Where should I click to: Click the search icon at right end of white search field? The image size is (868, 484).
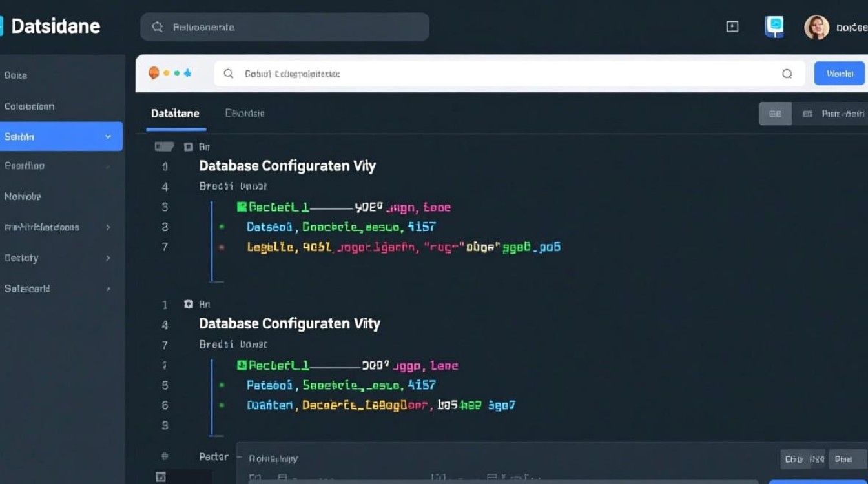[x=787, y=74]
